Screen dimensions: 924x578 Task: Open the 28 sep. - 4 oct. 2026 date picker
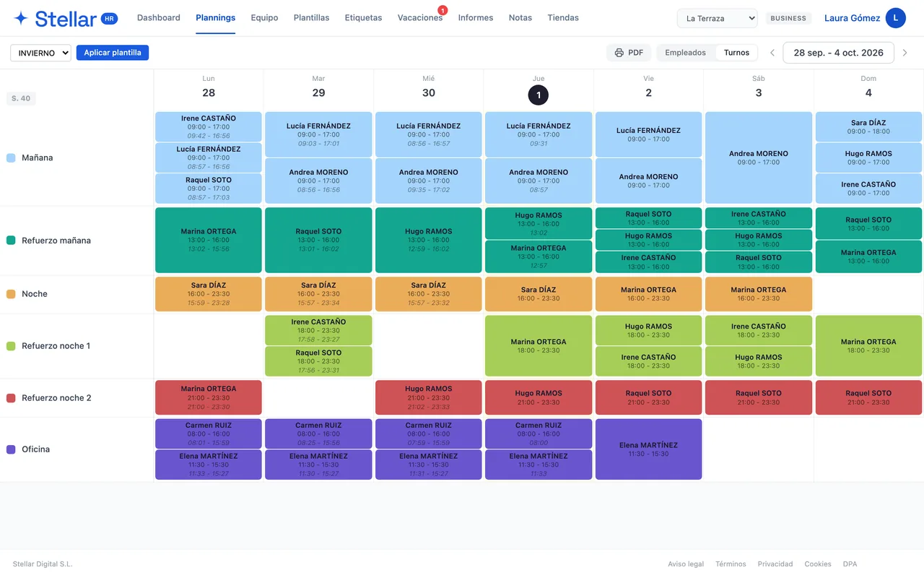[x=839, y=53]
